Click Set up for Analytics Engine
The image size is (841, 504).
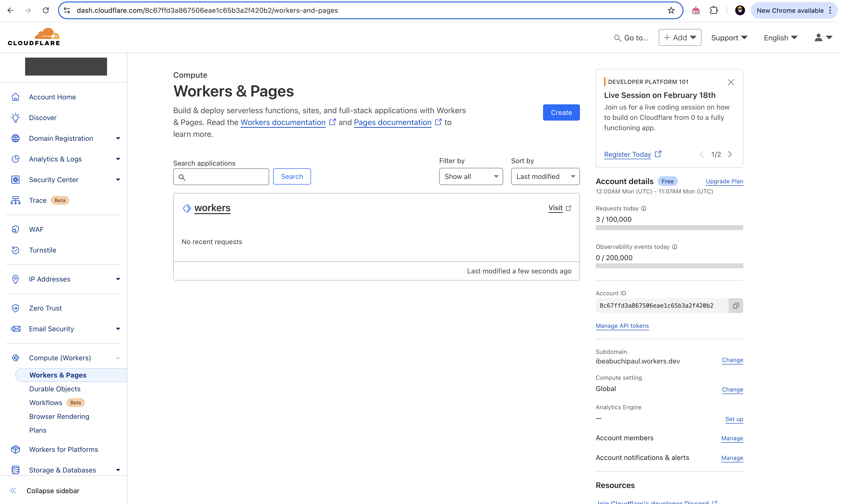click(x=734, y=419)
